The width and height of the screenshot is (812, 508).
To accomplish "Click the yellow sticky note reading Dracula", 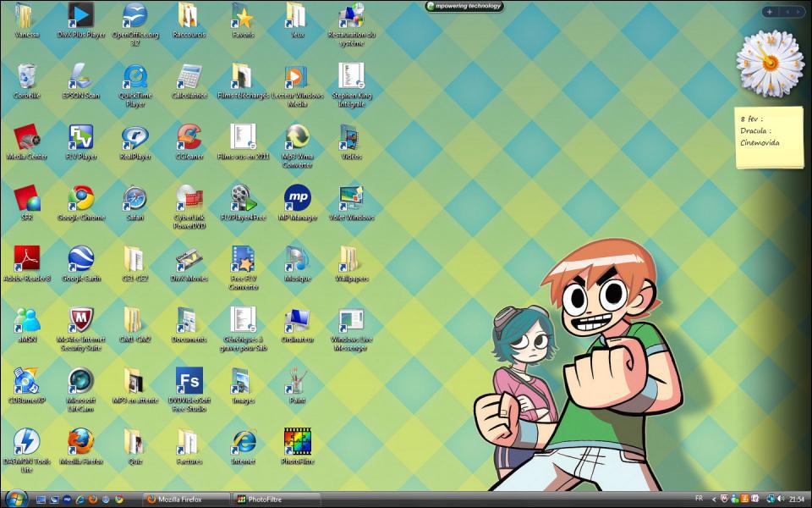I will (x=769, y=137).
